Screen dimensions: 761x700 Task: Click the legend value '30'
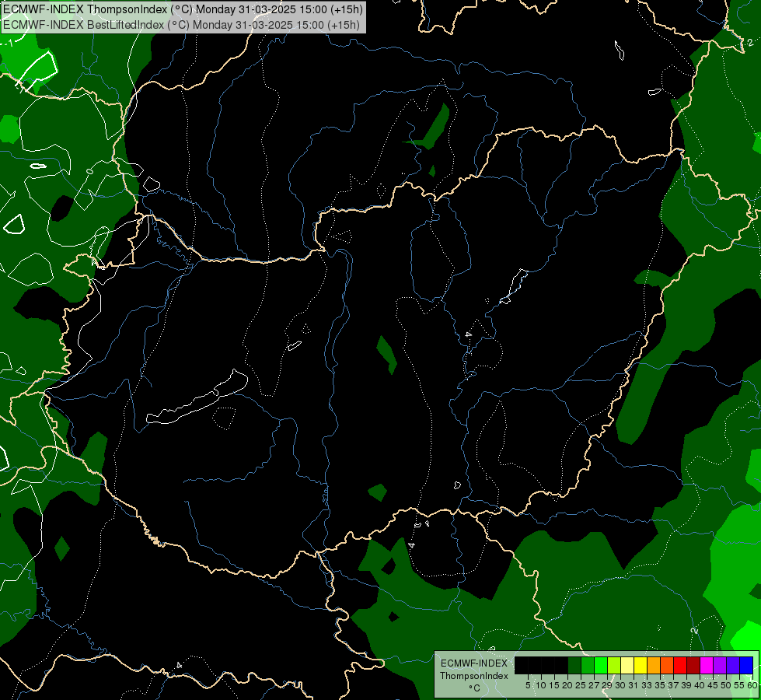[620, 685]
